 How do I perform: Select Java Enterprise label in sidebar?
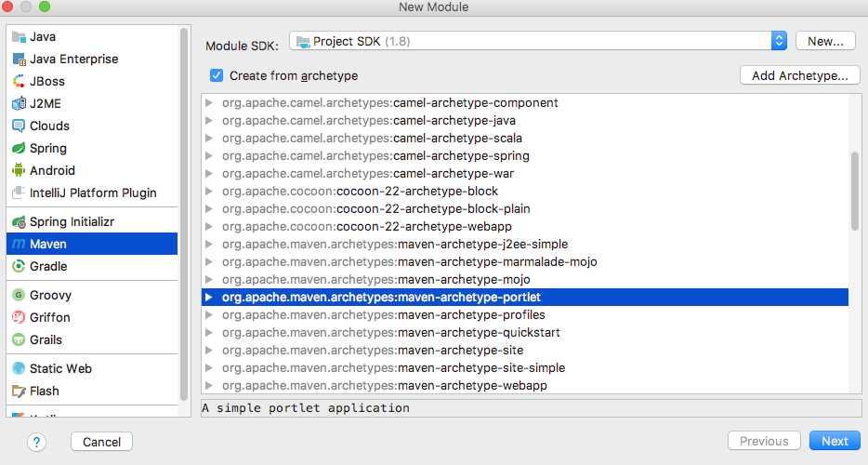tap(73, 59)
